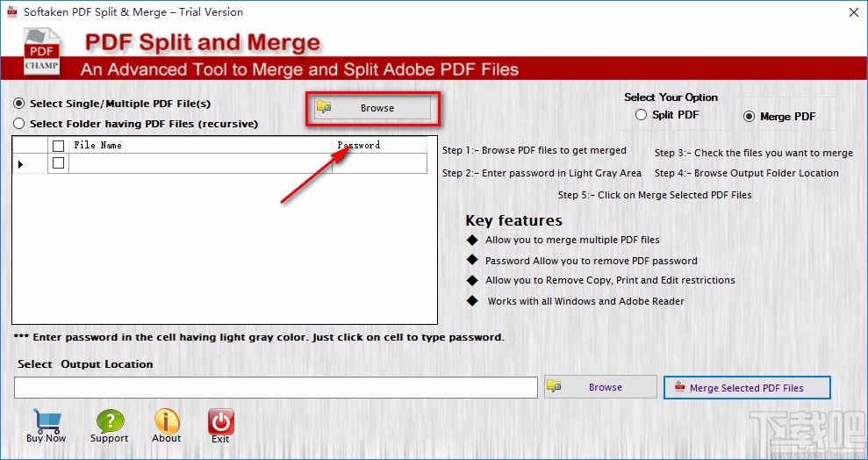The width and height of the screenshot is (868, 460).
Task: Click 'Password Allow you to remove PDF password' text
Action: point(592,261)
